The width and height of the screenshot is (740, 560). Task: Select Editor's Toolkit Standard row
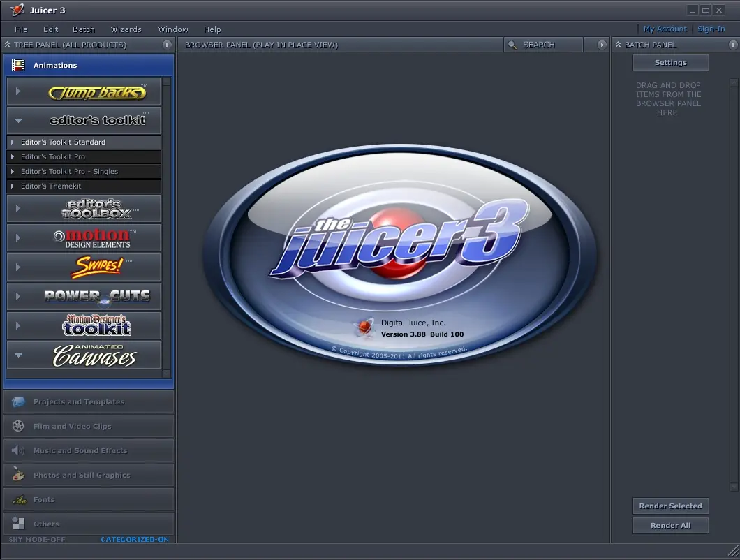84,142
